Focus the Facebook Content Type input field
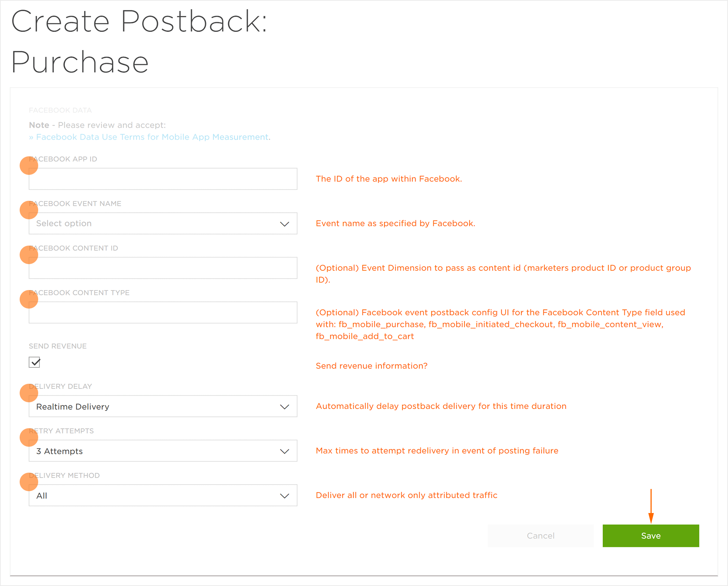 pyautogui.click(x=163, y=312)
